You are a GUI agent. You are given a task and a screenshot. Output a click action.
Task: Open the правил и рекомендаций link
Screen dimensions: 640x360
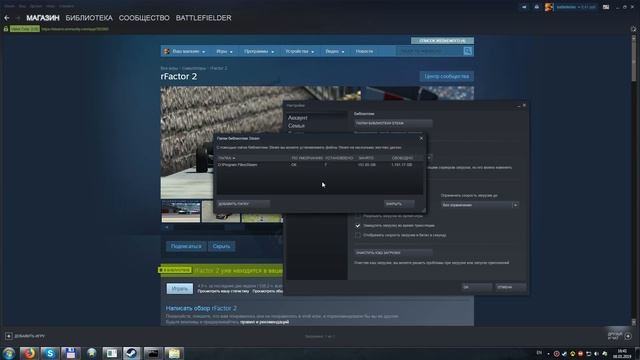(x=264, y=322)
